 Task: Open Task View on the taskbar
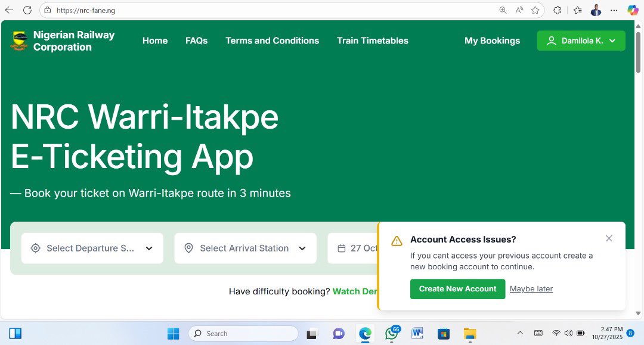click(x=312, y=334)
